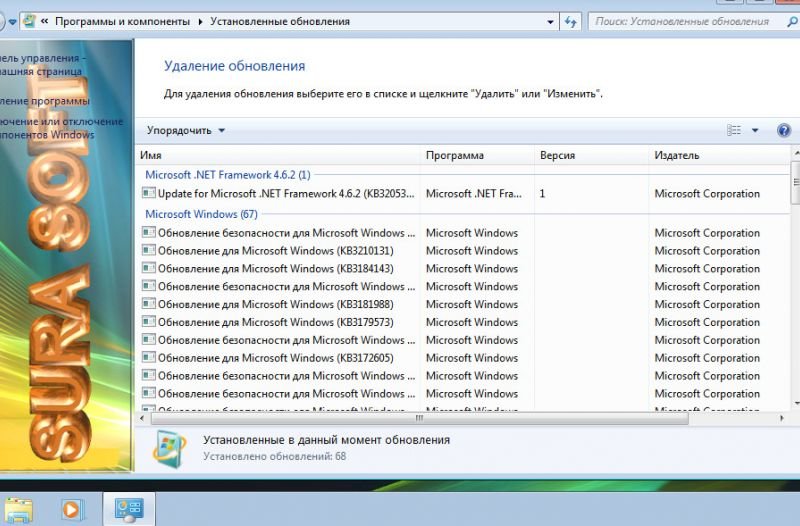Select update KB3172605
This screenshot has height=526, width=800.
463,358
